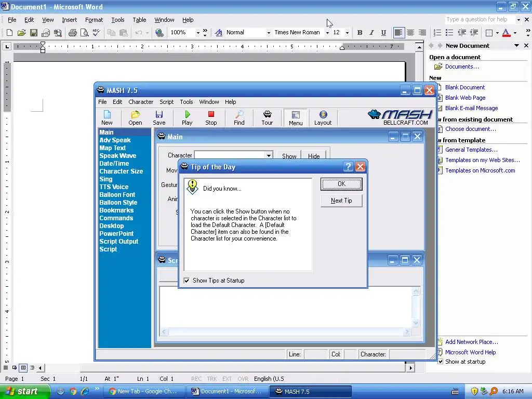Click the Hide button in Main window
532x399 pixels.
pos(314,155)
